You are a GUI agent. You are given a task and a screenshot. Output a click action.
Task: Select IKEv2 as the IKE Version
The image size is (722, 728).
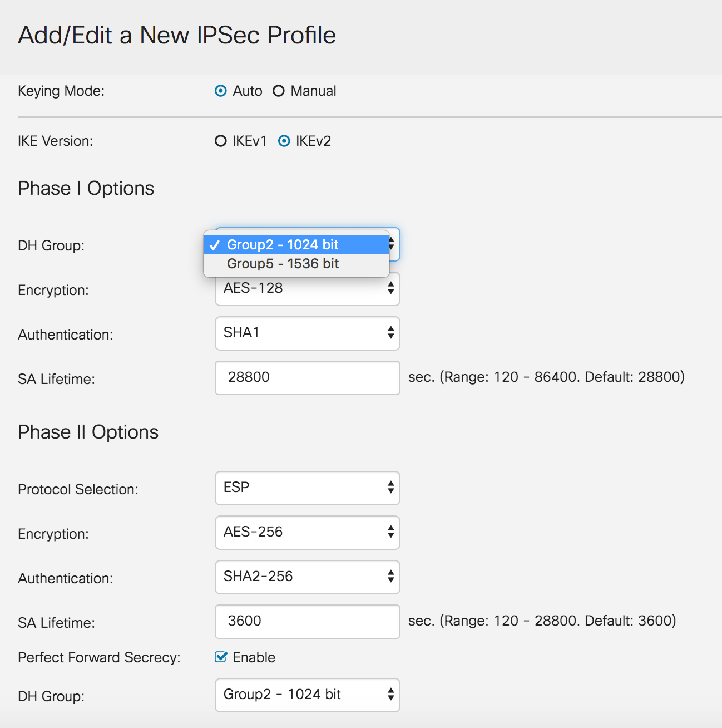click(x=285, y=141)
